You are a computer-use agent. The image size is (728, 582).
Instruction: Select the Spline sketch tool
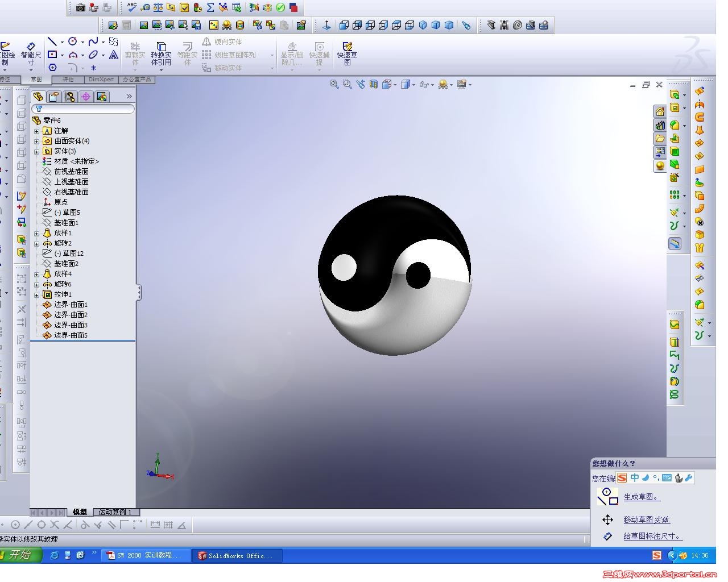coord(93,41)
